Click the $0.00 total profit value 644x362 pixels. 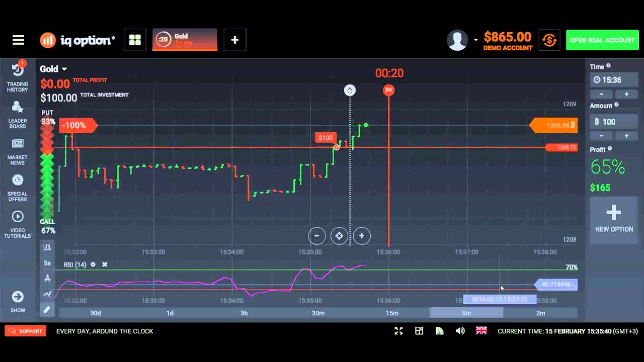point(55,84)
